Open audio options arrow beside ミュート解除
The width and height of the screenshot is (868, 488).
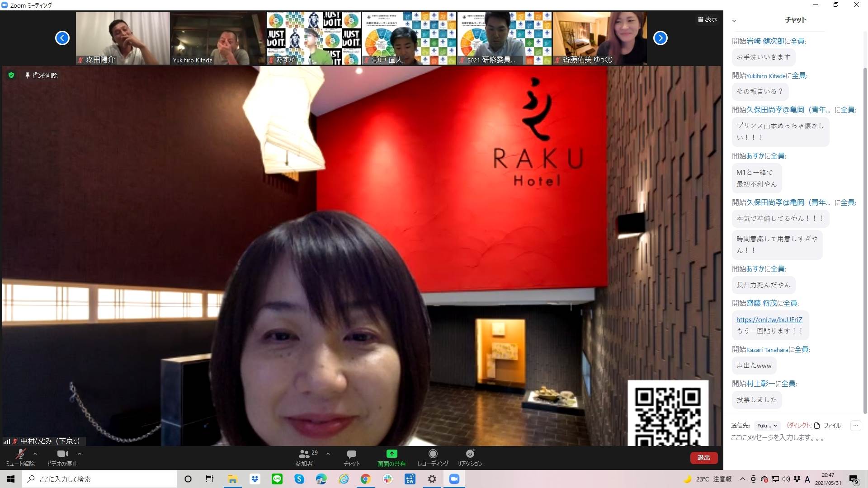pyautogui.click(x=35, y=454)
